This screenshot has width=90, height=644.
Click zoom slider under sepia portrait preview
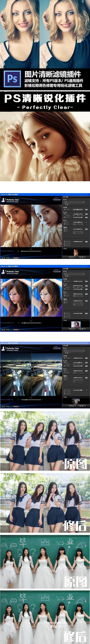(x=31, y=251)
